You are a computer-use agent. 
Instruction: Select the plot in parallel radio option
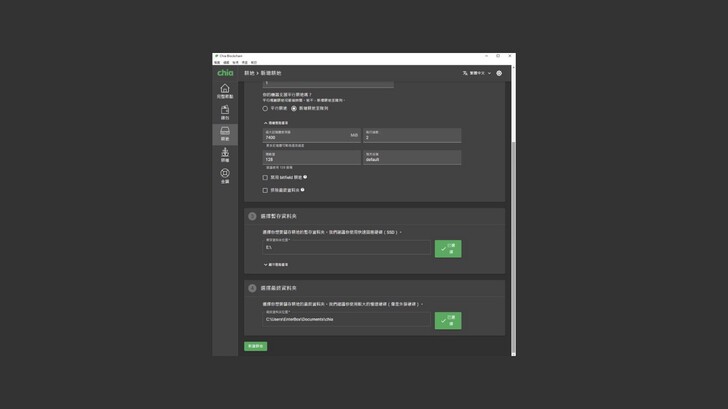pos(266,108)
